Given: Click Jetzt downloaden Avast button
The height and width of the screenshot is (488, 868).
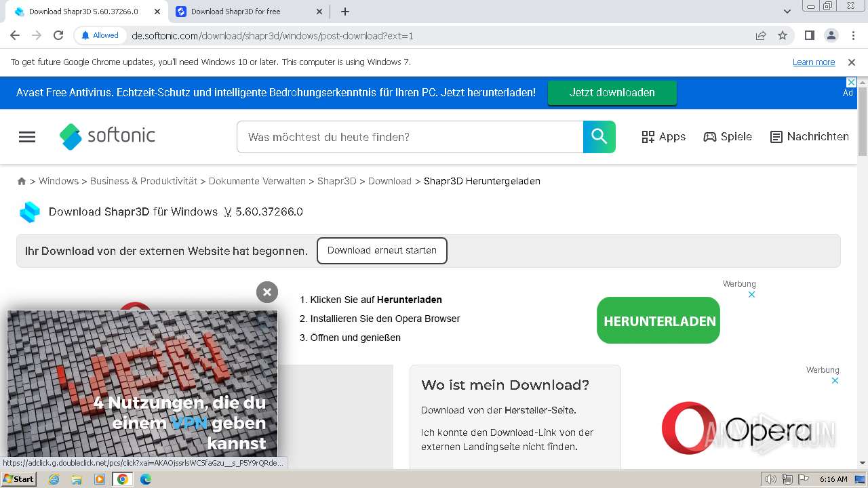Looking at the screenshot, I should 612,93.
